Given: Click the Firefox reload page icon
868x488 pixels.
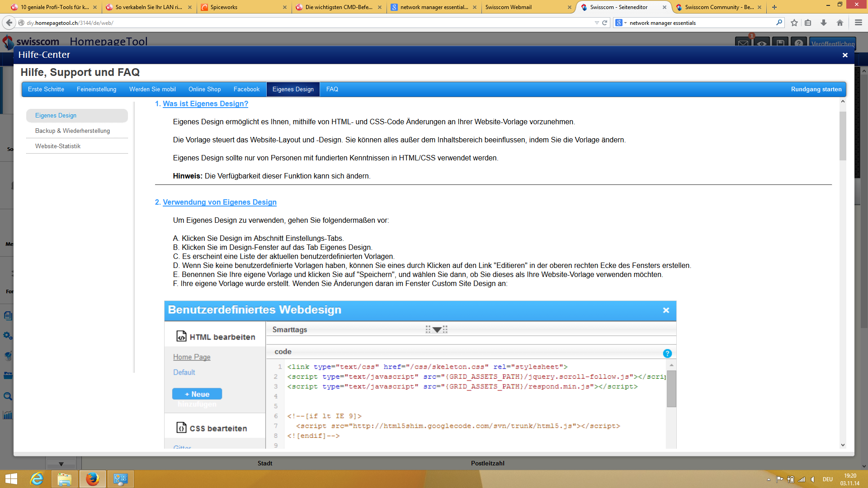Looking at the screenshot, I should 604,23.
